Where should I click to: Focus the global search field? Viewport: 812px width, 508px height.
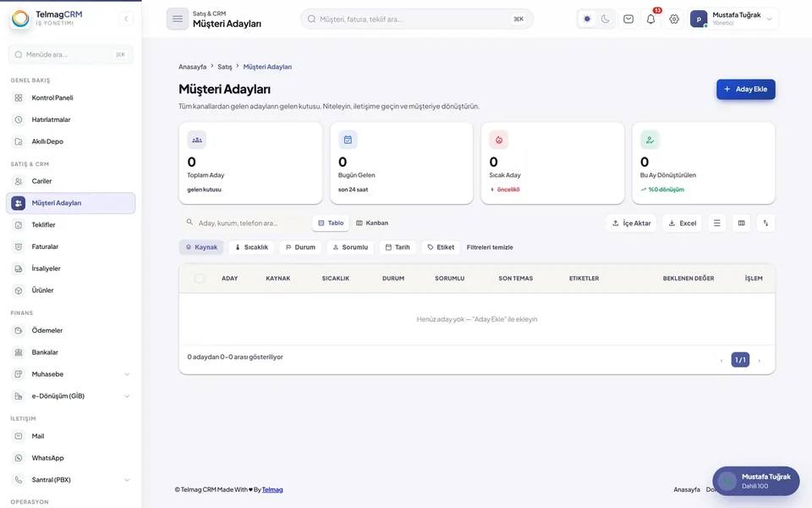click(417, 19)
